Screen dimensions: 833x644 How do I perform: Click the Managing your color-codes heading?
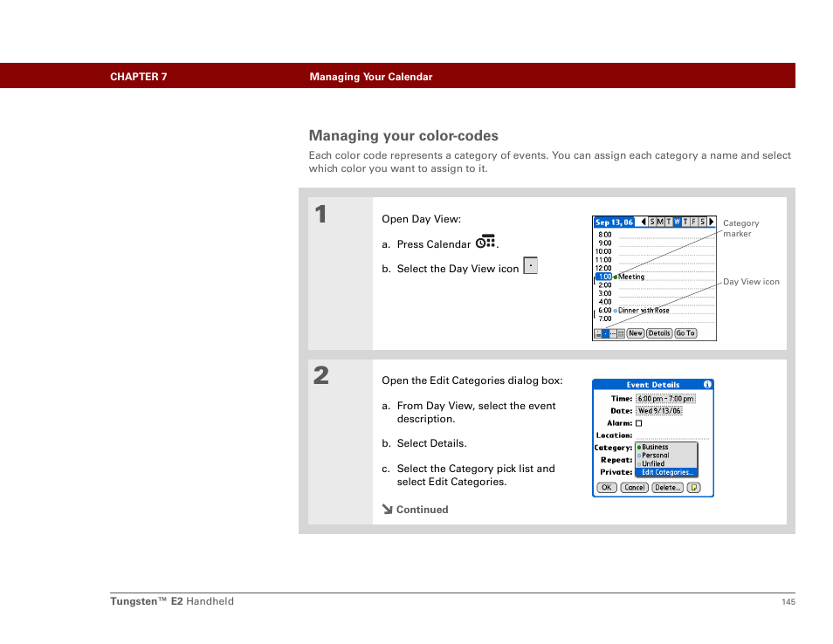tap(403, 136)
